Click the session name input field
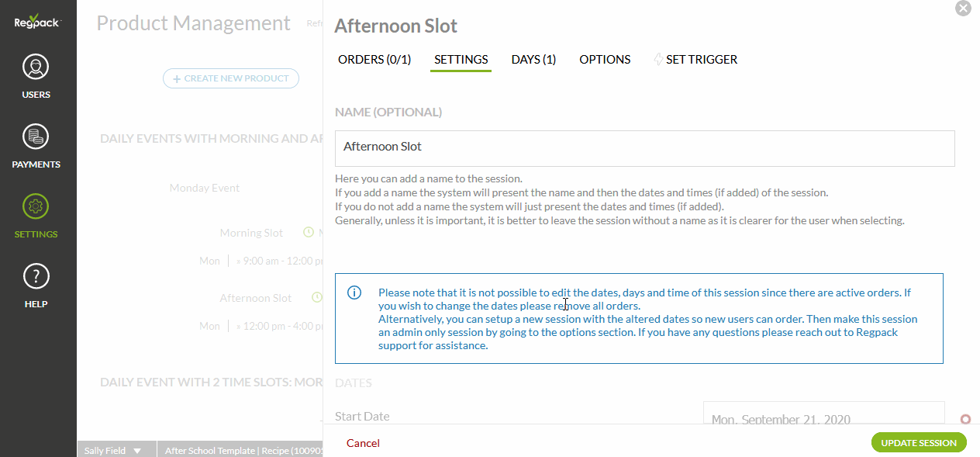980x457 pixels. point(644,147)
